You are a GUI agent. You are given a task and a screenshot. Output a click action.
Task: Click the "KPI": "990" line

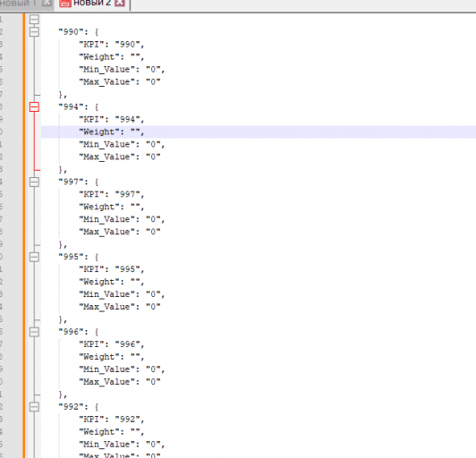tap(112, 45)
